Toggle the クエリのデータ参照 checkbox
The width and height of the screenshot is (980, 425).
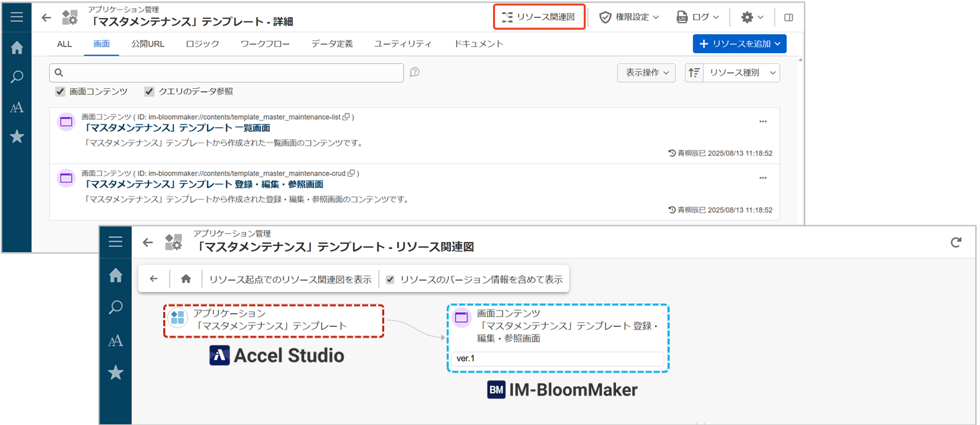(149, 91)
